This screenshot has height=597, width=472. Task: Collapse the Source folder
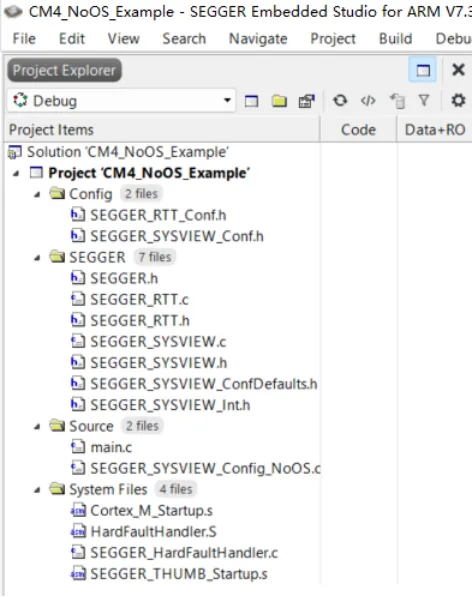[37, 427]
